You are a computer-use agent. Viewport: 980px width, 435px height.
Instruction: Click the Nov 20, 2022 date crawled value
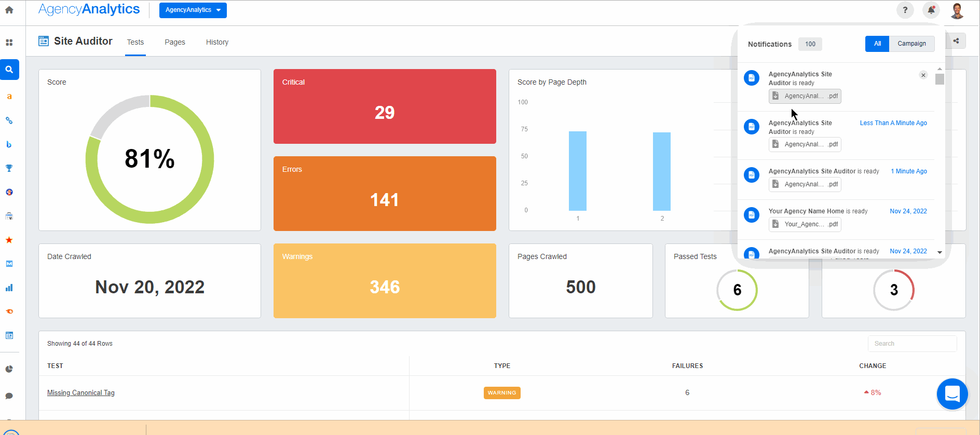click(149, 287)
